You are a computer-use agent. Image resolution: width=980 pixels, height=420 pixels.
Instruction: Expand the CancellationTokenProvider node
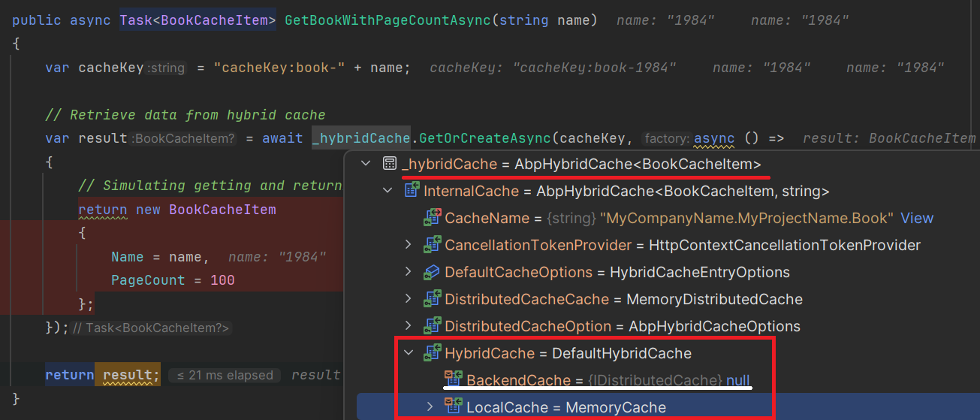[x=409, y=245]
